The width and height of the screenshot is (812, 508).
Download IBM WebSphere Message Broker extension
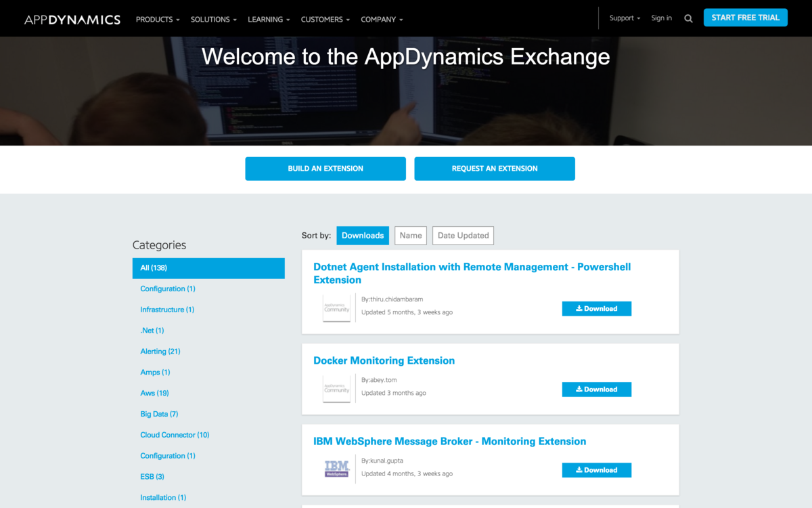pyautogui.click(x=597, y=470)
